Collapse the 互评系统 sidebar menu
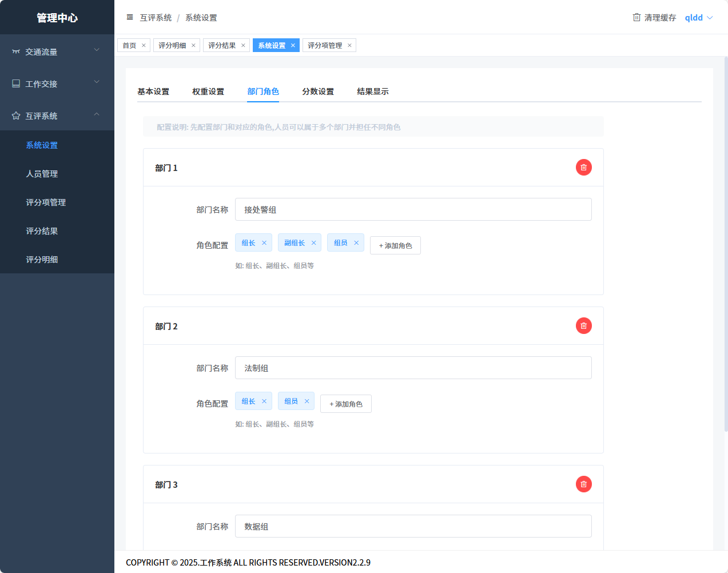 point(57,116)
